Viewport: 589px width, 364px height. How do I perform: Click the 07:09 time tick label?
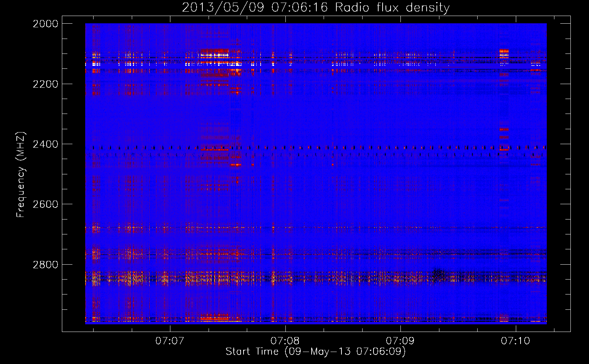[400, 341]
